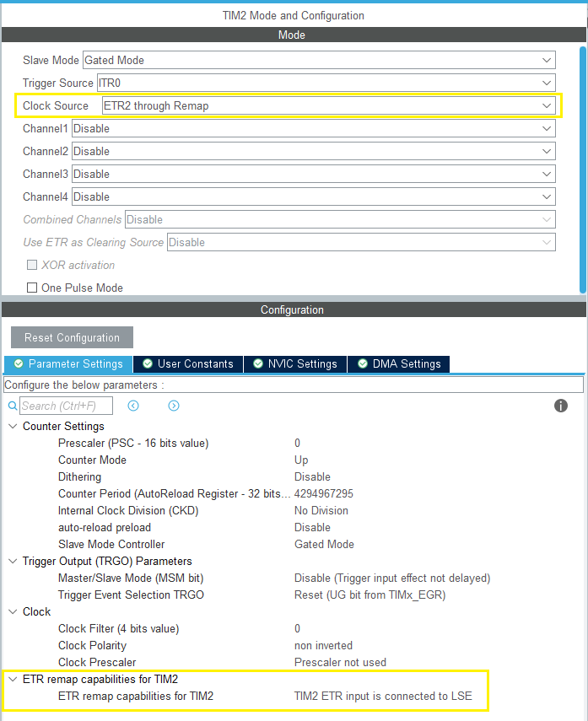The height and width of the screenshot is (721, 588).
Task: Open the Clock Source dropdown
Action: (328, 105)
